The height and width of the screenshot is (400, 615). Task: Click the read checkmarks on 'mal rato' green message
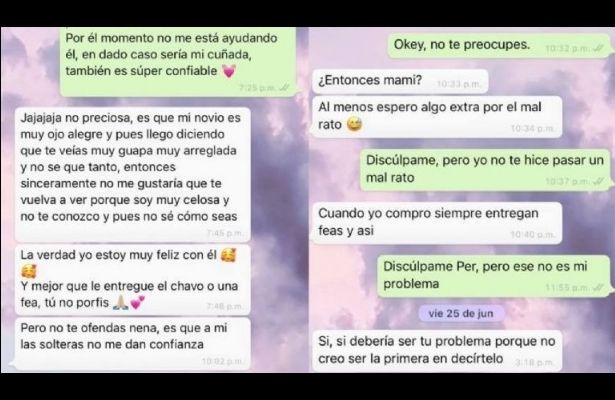click(x=599, y=181)
